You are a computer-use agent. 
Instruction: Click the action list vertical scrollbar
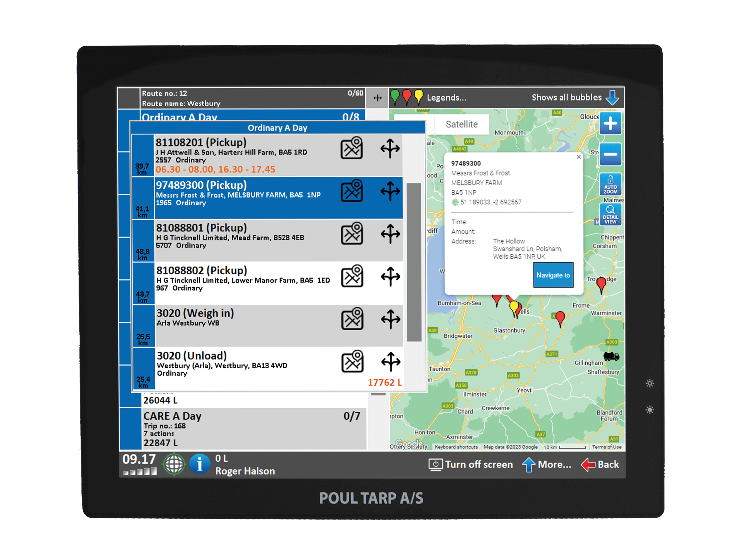coord(414,262)
